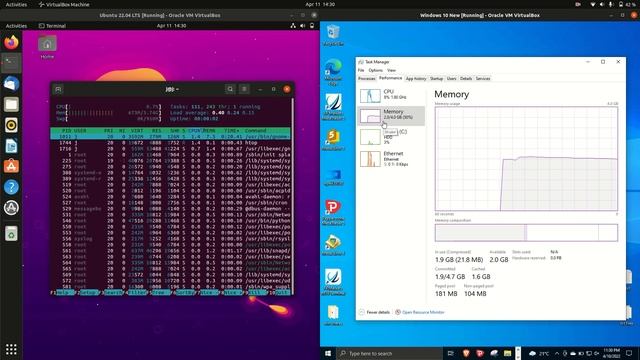Select the Performance tab
Image resolution: width=640 pixels, height=360 pixels.
coord(390,78)
